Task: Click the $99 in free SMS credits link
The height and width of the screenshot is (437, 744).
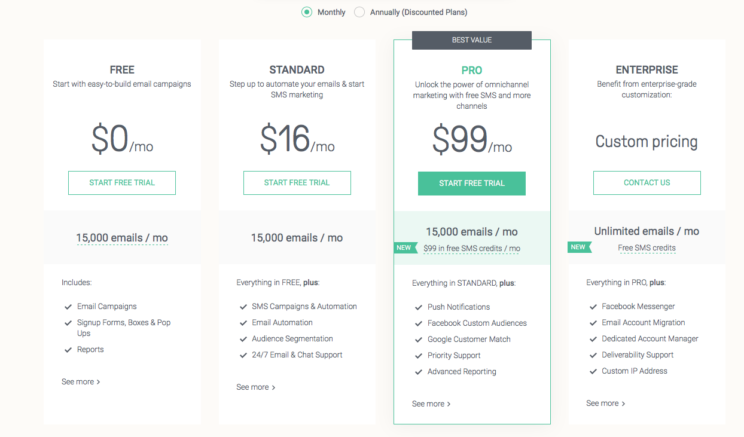Action: (472, 248)
